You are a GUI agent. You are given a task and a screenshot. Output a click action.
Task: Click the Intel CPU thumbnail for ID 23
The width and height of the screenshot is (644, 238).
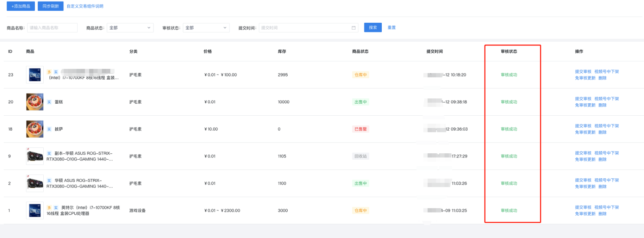tap(35, 75)
